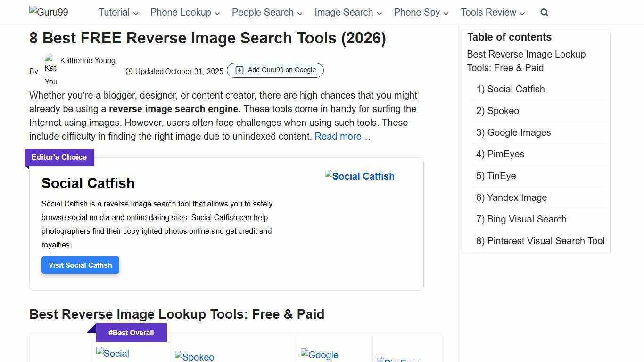Select Pinterest Visual Search Tool contents entry
The image size is (644, 362).
pyautogui.click(x=540, y=241)
